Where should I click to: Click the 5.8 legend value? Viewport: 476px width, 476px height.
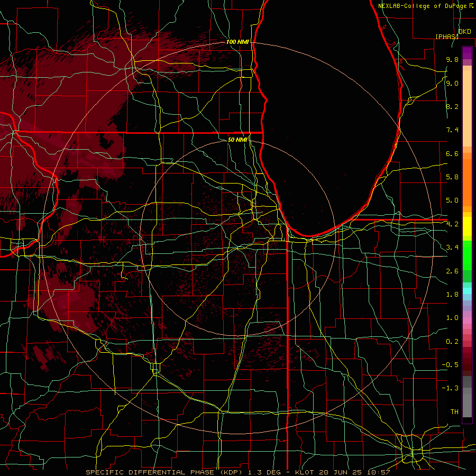[452, 177]
